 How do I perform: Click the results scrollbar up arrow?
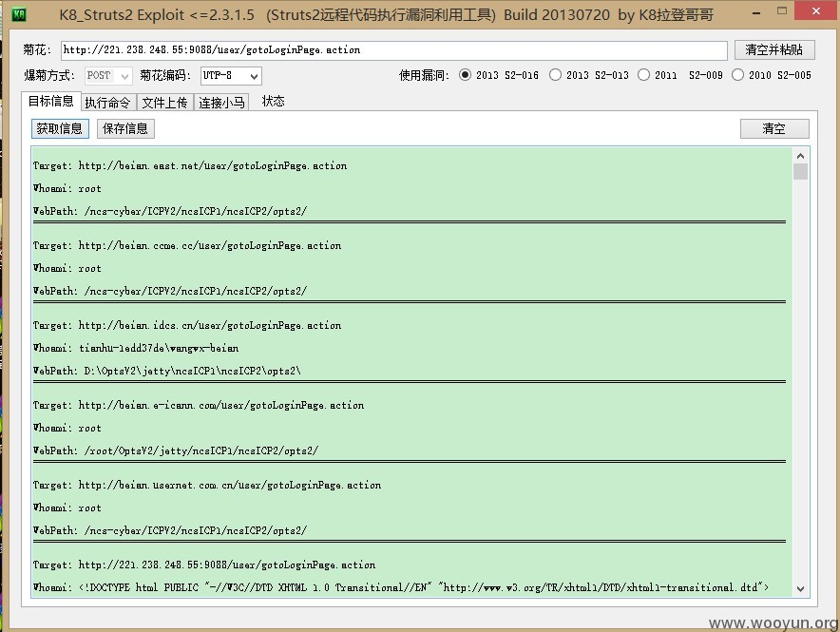[800, 156]
